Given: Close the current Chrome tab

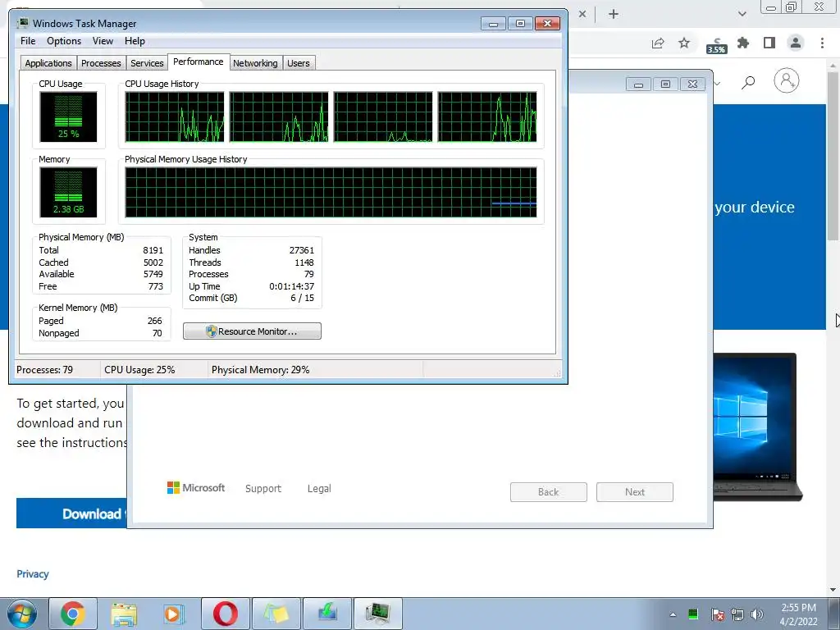Looking at the screenshot, I should coord(582,14).
